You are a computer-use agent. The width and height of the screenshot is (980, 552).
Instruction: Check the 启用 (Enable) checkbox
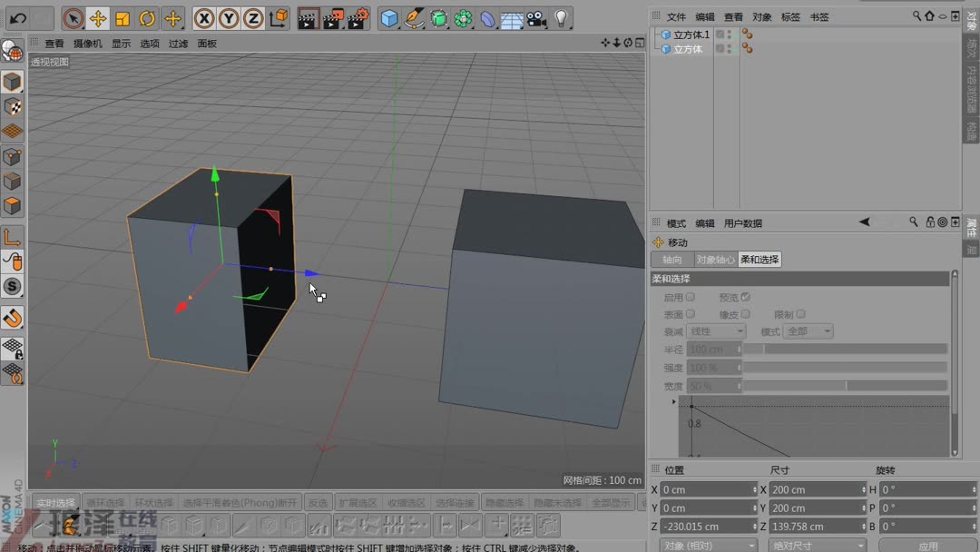pos(691,298)
